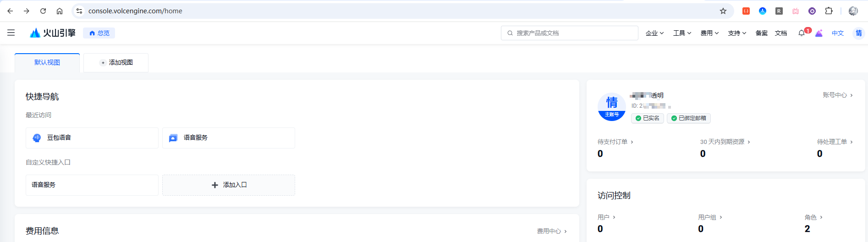Open the 语音服务 recent visit card

tap(229, 138)
